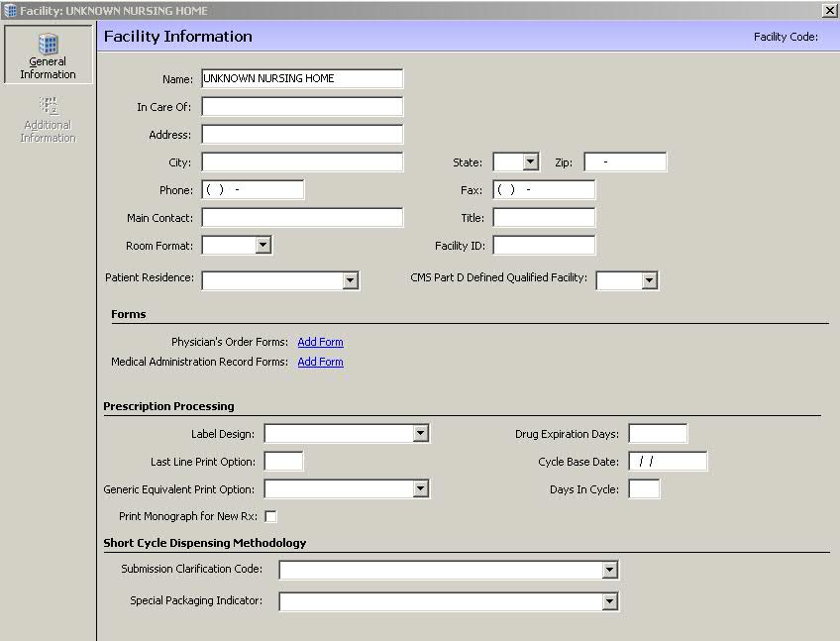
Task: Click the Facility ID field
Action: tap(544, 245)
